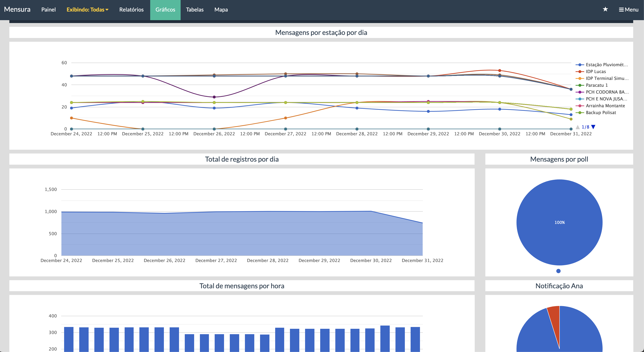Click the Mensagens por poll title

[559, 159]
